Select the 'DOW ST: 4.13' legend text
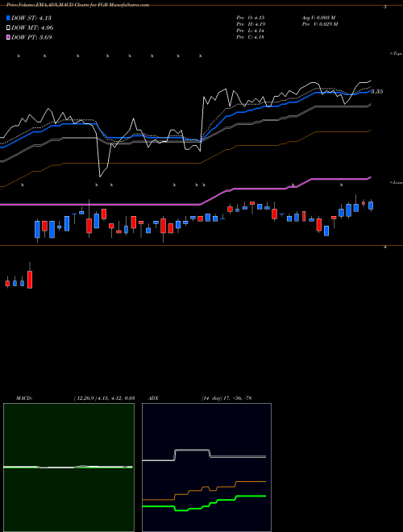 click(x=31, y=18)
